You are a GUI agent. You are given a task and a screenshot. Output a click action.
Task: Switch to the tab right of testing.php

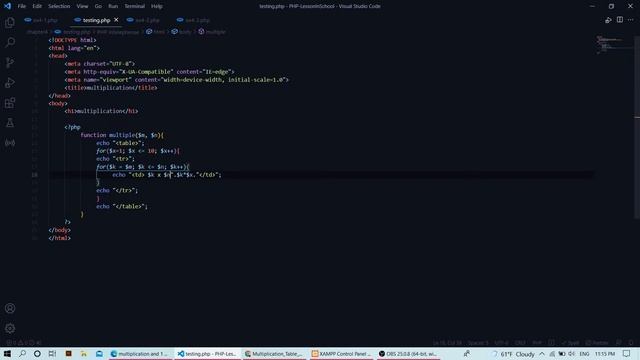coord(143,20)
